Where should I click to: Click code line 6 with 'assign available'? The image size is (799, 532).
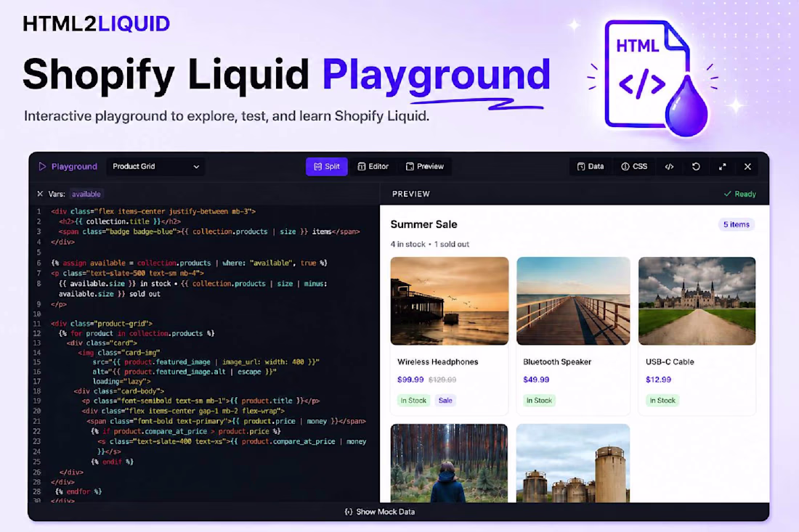pos(189,263)
